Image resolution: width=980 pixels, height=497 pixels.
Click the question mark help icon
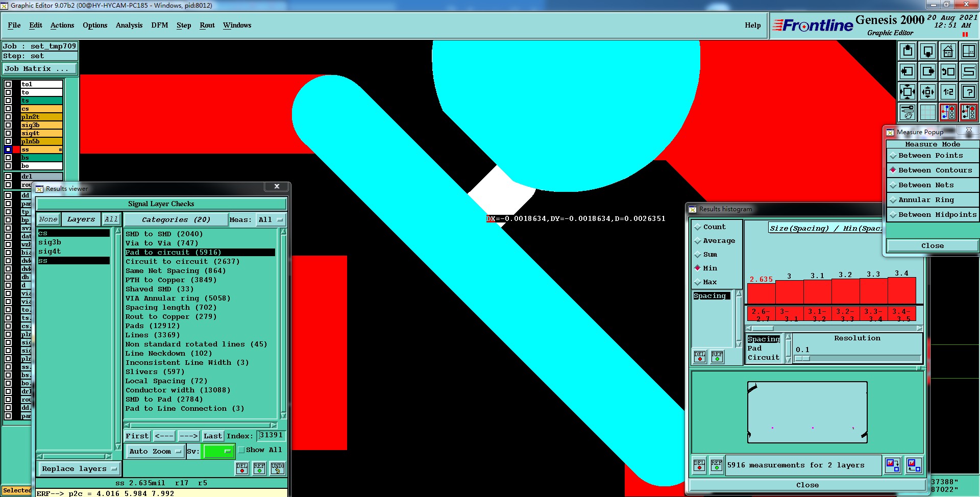[969, 92]
